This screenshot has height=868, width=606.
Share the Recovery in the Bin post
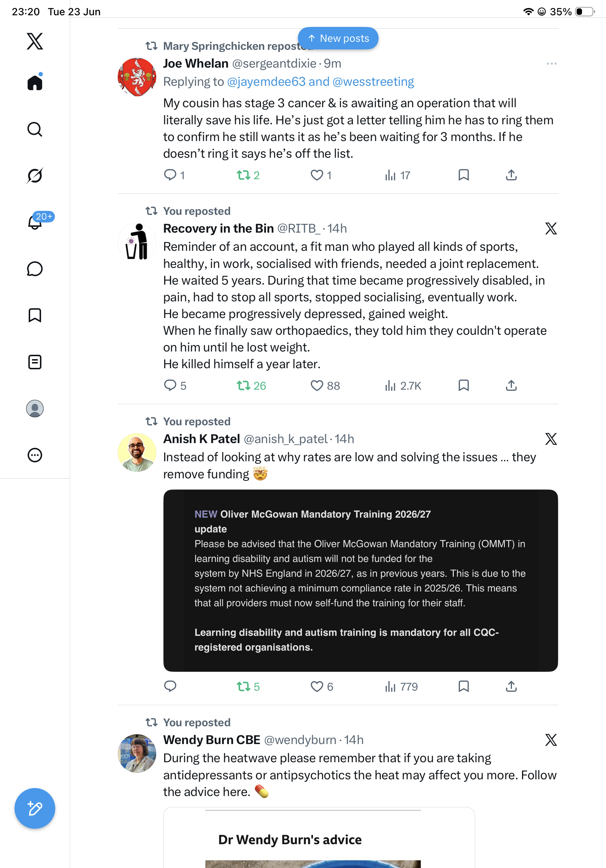[x=511, y=386]
